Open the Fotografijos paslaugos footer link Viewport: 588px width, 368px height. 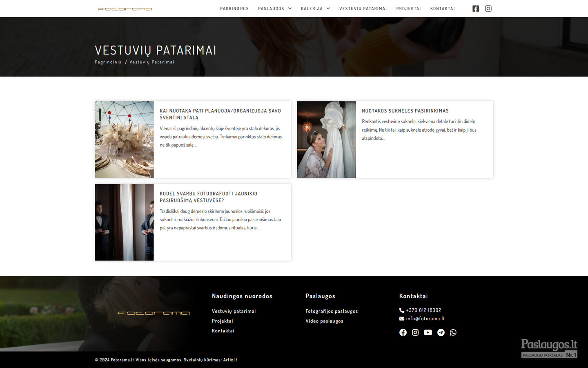pyautogui.click(x=332, y=311)
